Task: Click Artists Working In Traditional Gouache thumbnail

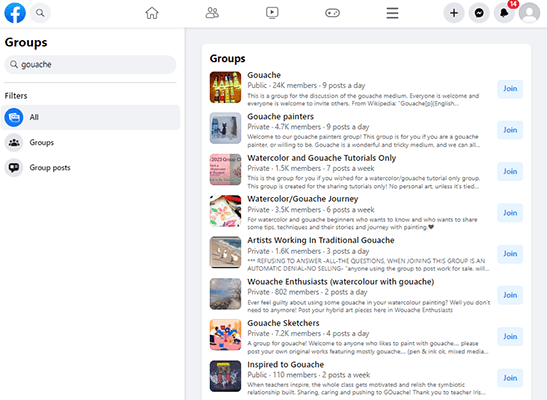Action: [x=225, y=252]
